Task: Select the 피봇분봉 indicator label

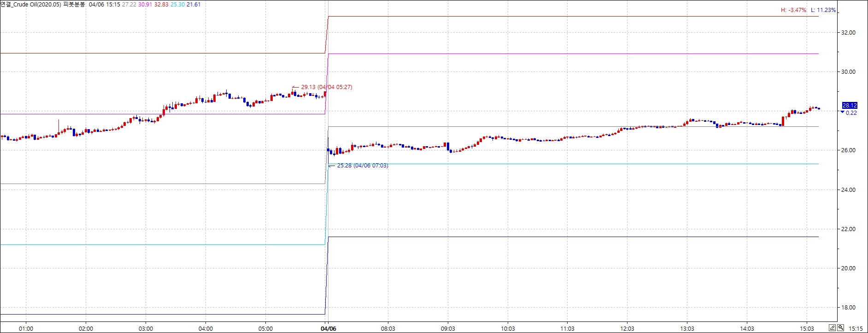Action: (74, 5)
